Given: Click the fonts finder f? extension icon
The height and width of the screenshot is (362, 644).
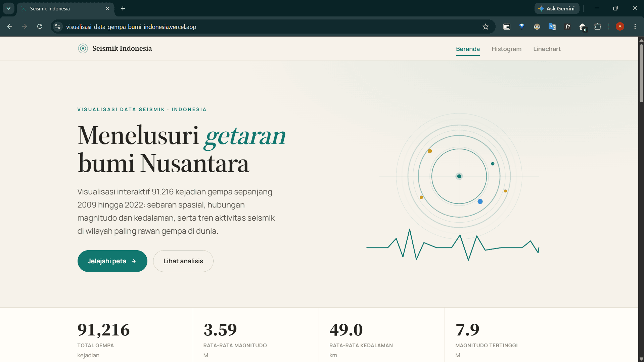Looking at the screenshot, I should point(567,27).
